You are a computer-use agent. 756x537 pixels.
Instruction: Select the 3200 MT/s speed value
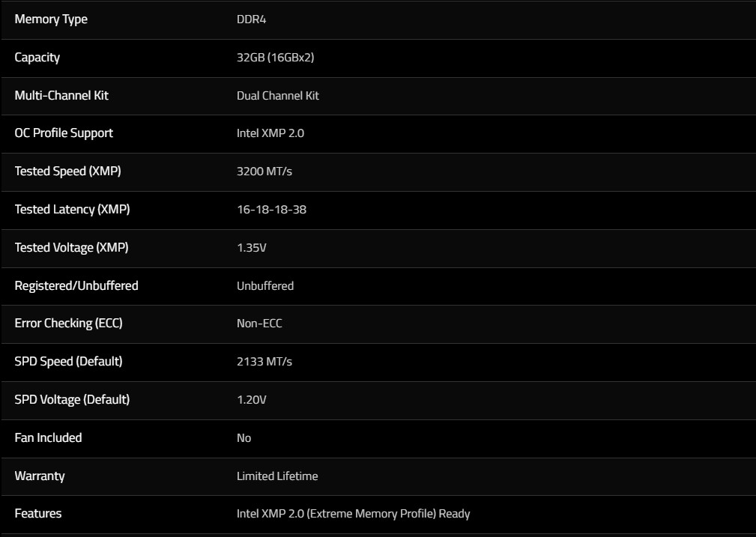(264, 172)
